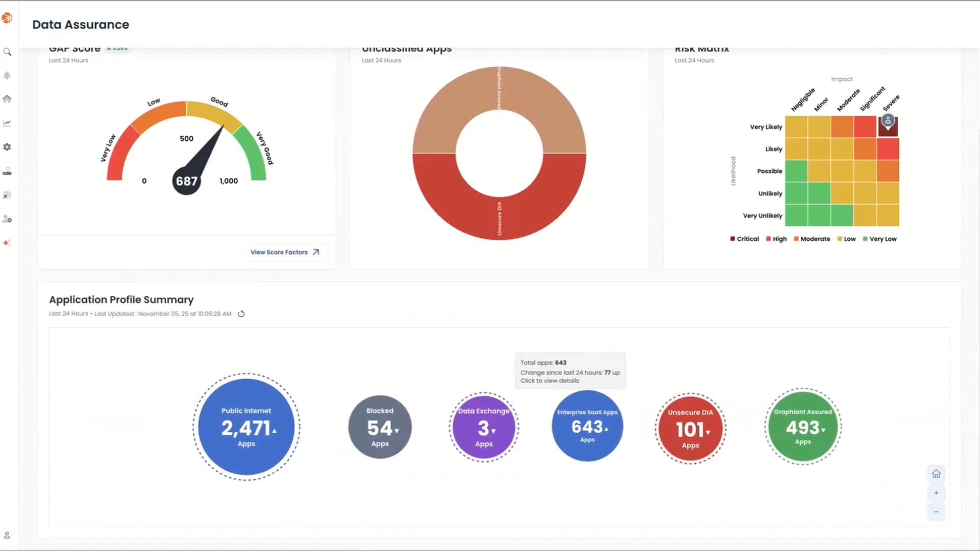Open the router devices sidebar icon

7,171
